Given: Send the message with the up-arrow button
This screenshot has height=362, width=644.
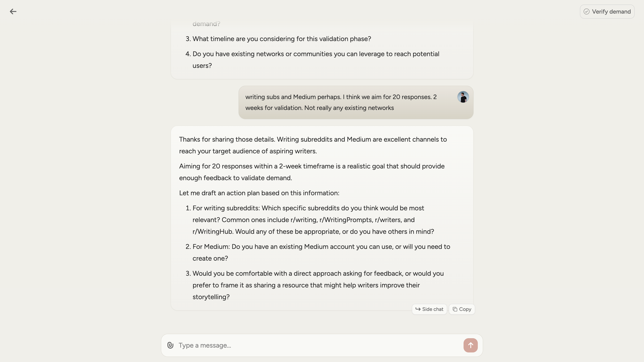Looking at the screenshot, I should tap(470, 345).
